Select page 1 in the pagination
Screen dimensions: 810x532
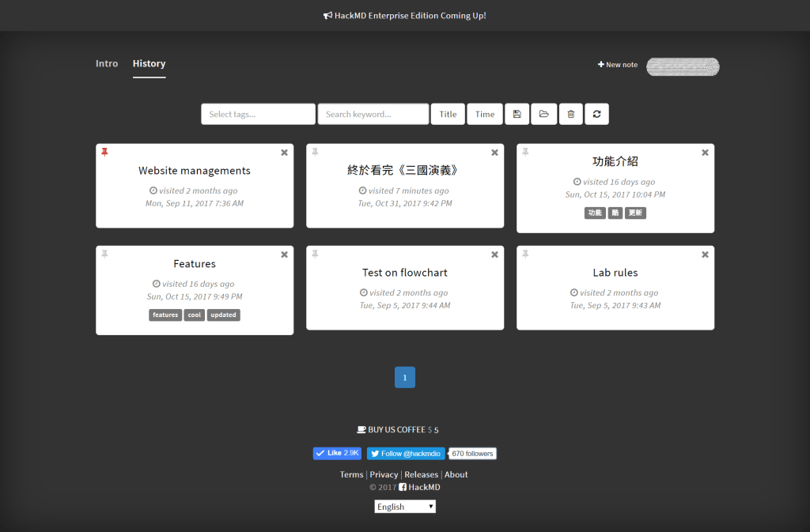pyautogui.click(x=404, y=377)
